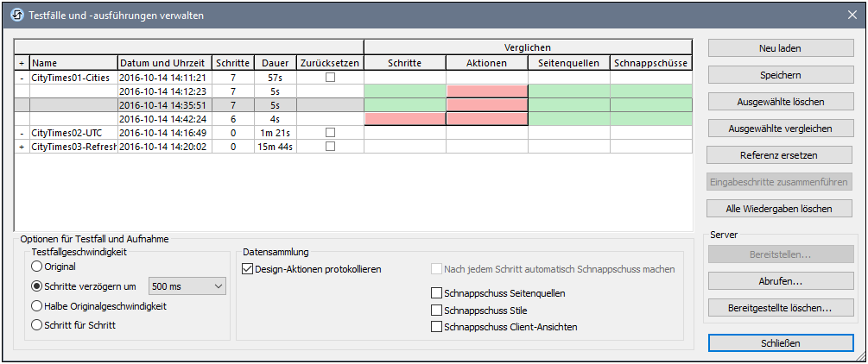The height and width of the screenshot is (364, 868).
Task: Click Bereitgestellte löschen... button
Action: [x=781, y=308]
